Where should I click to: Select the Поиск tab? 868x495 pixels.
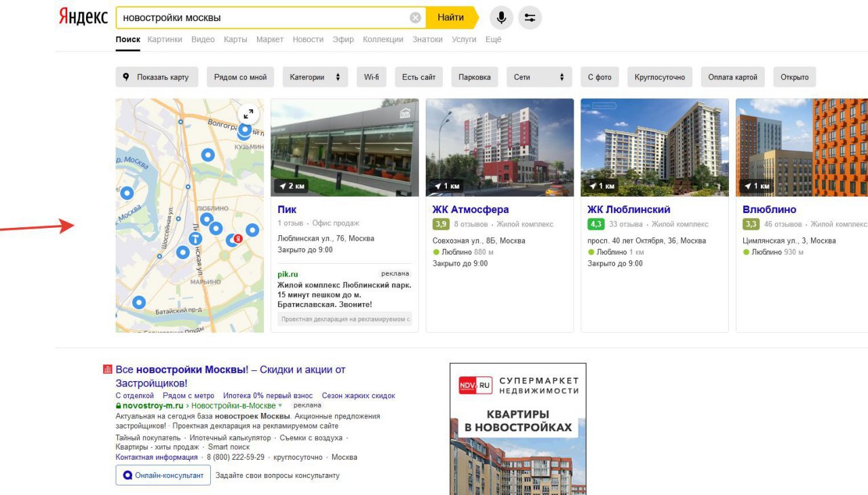[x=128, y=39]
